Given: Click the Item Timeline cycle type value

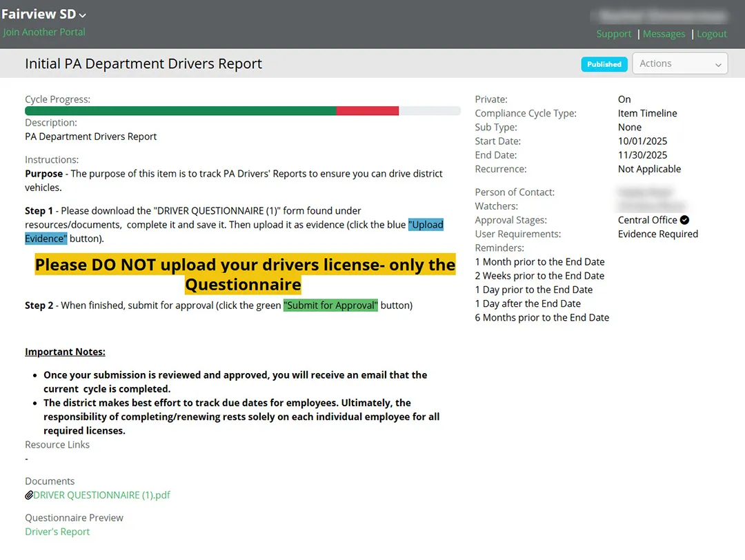Looking at the screenshot, I should click(647, 113).
